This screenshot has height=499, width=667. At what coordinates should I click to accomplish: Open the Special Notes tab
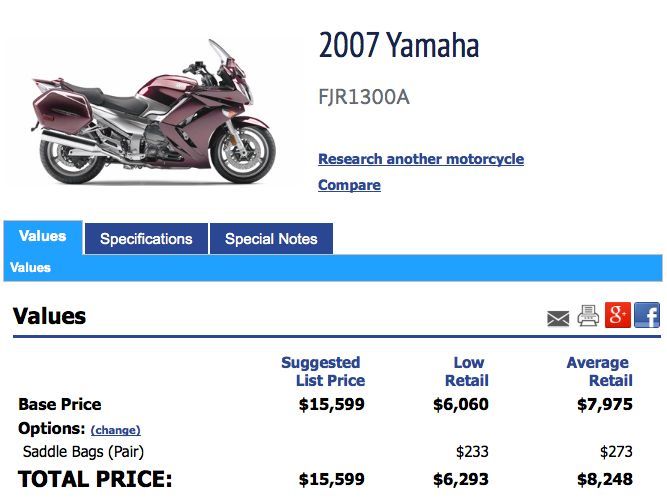point(271,239)
